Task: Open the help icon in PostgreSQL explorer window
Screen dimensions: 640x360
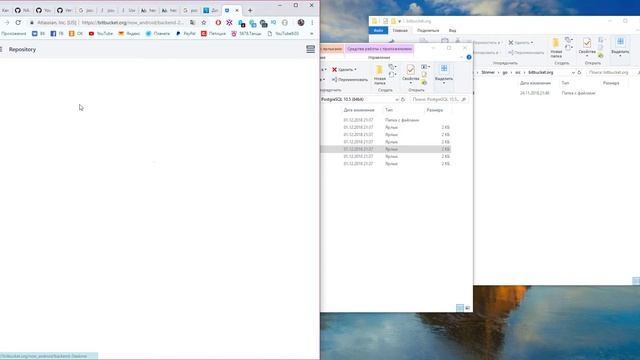Action: pyautogui.click(x=469, y=57)
